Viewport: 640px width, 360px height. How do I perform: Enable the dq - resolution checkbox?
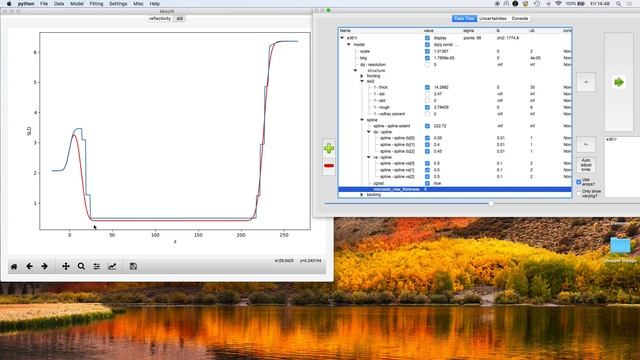[x=427, y=64]
